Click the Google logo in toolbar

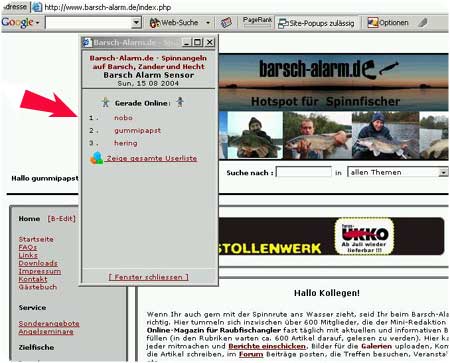[x=17, y=23]
